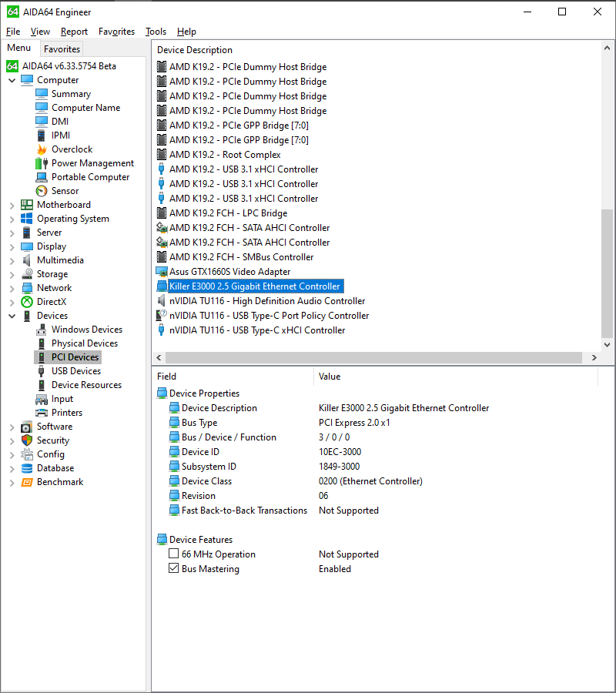Select the Storage disk icon
The image size is (616, 693).
point(27,274)
